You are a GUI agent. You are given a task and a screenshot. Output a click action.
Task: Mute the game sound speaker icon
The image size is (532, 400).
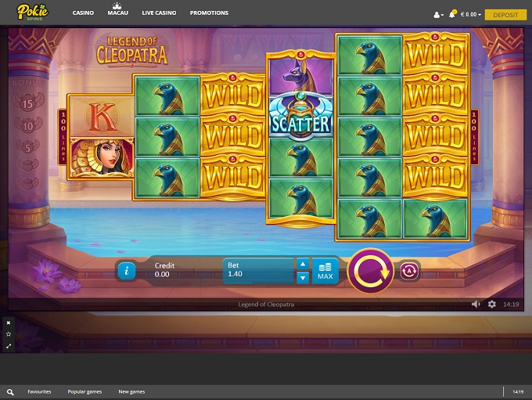coord(476,304)
